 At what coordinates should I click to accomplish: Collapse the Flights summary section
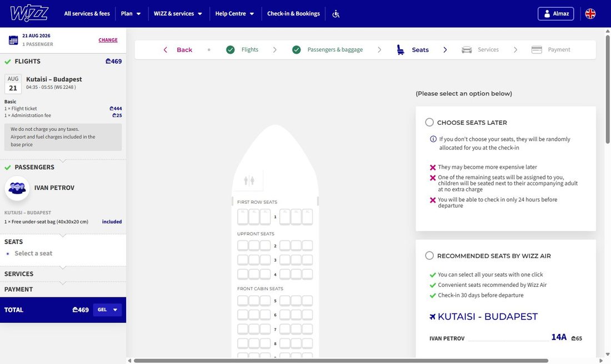pos(63,62)
